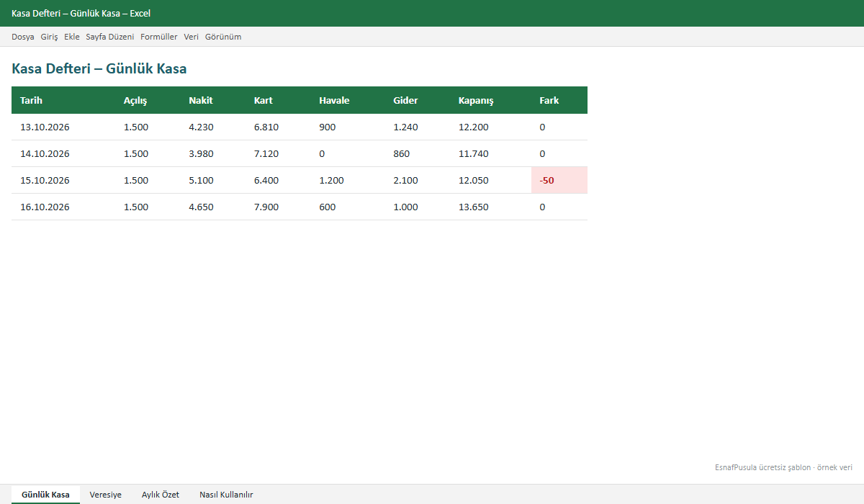This screenshot has width=864, height=504.
Task: Select the Kapanış value 12.200
Action: (490, 127)
